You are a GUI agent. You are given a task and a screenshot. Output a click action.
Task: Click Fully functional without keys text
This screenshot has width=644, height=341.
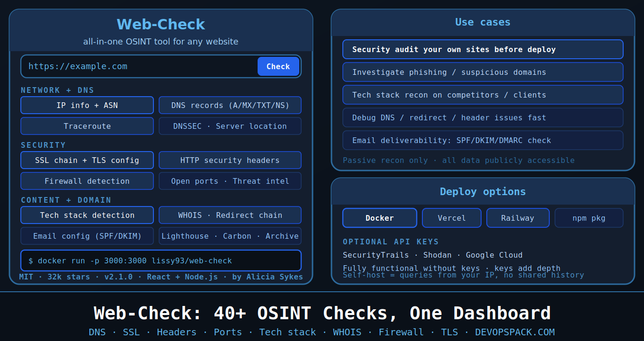[x=452, y=268]
